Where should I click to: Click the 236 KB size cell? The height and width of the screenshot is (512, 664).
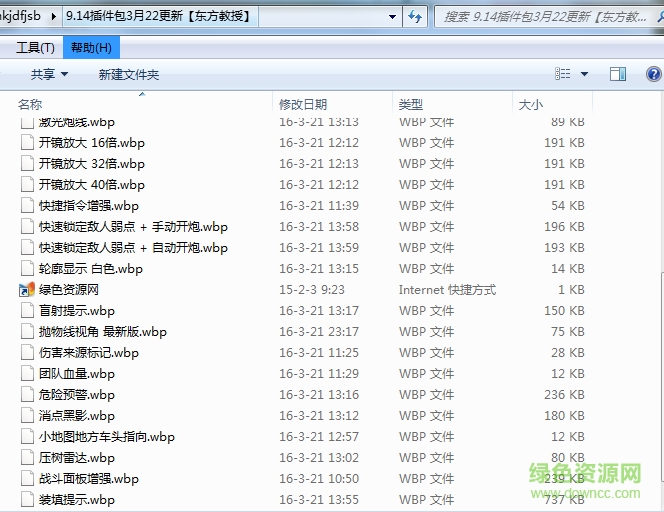point(564,395)
